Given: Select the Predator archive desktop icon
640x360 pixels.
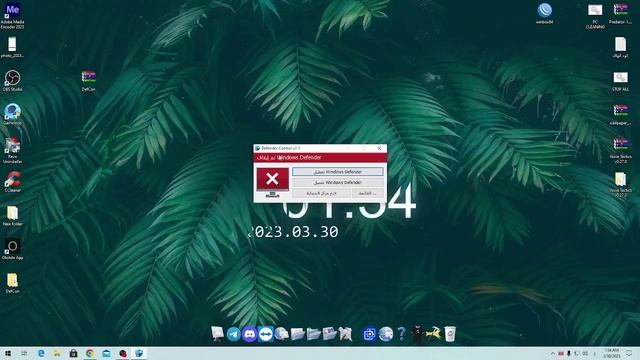Looking at the screenshot, I should [x=620, y=13].
